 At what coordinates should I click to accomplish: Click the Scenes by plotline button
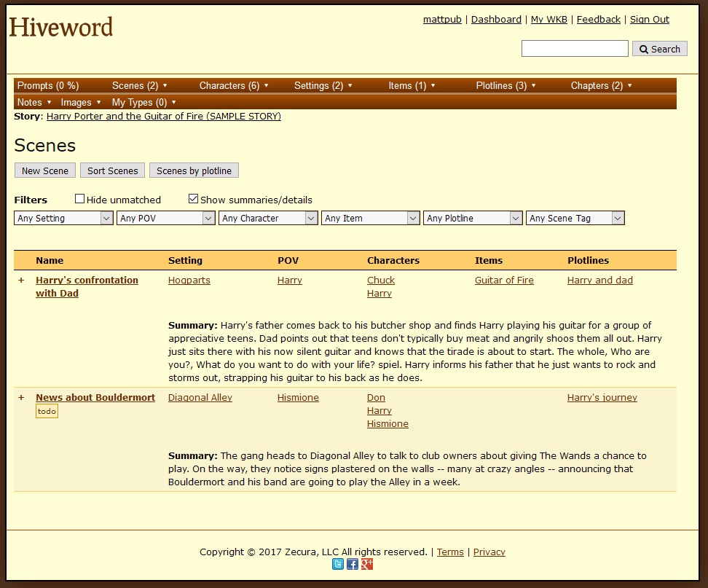click(194, 170)
